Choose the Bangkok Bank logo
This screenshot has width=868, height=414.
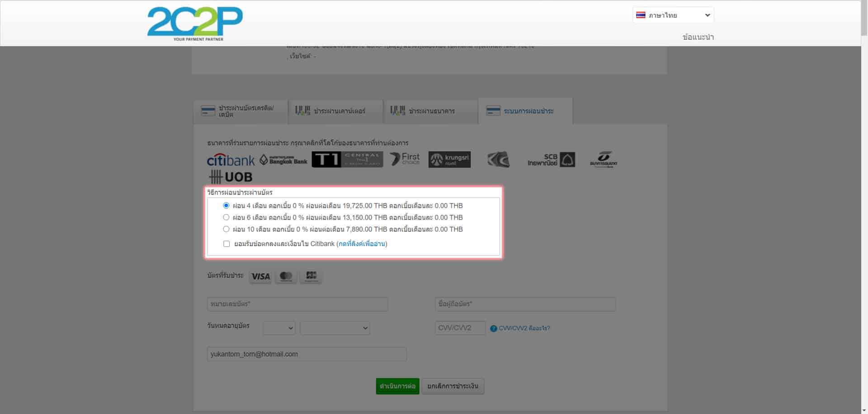283,160
